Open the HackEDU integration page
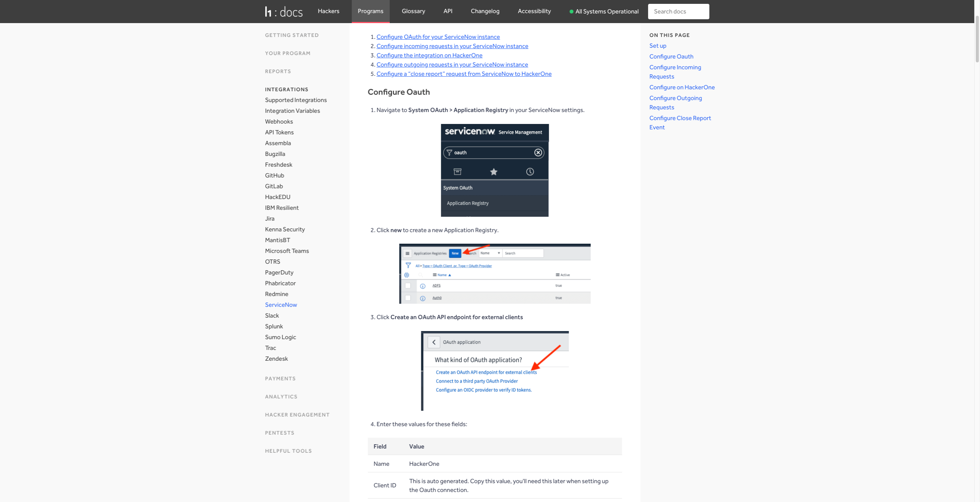Screen dimensions: 980x502 278,197
